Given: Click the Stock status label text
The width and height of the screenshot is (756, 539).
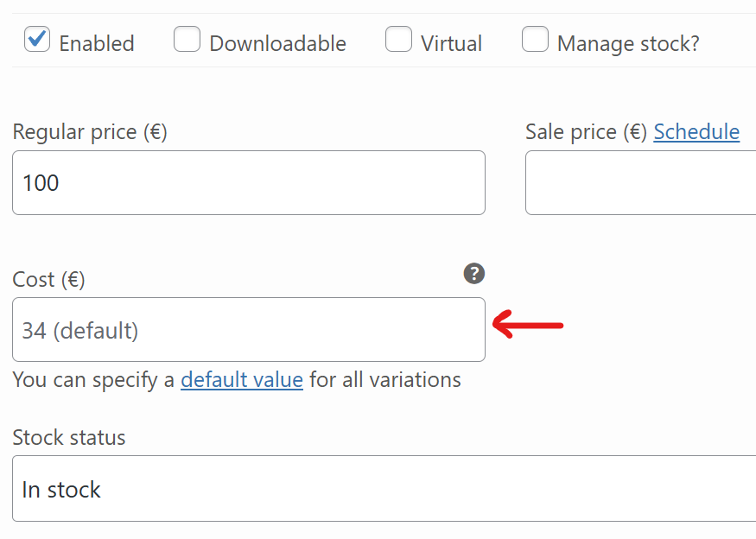Looking at the screenshot, I should pos(69,438).
